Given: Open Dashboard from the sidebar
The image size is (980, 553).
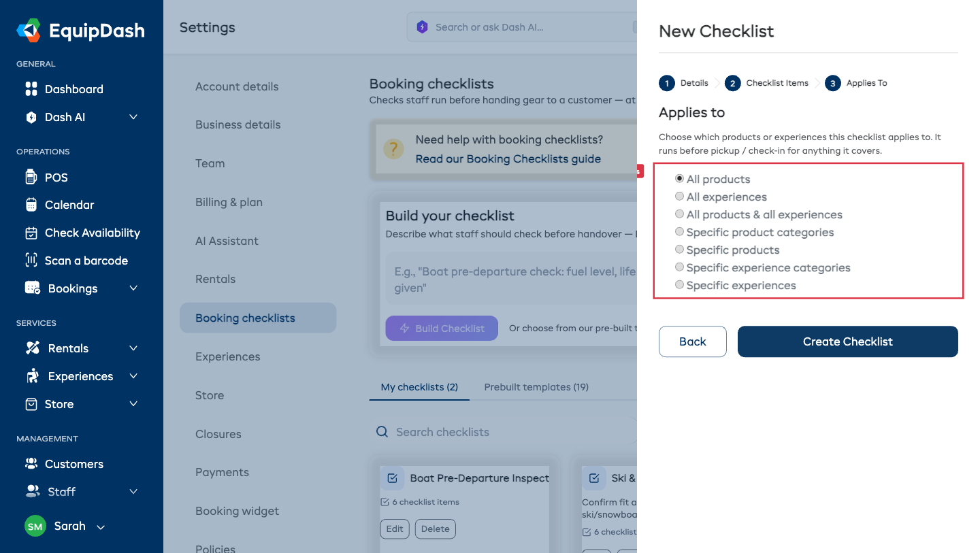Looking at the screenshot, I should [x=73, y=89].
